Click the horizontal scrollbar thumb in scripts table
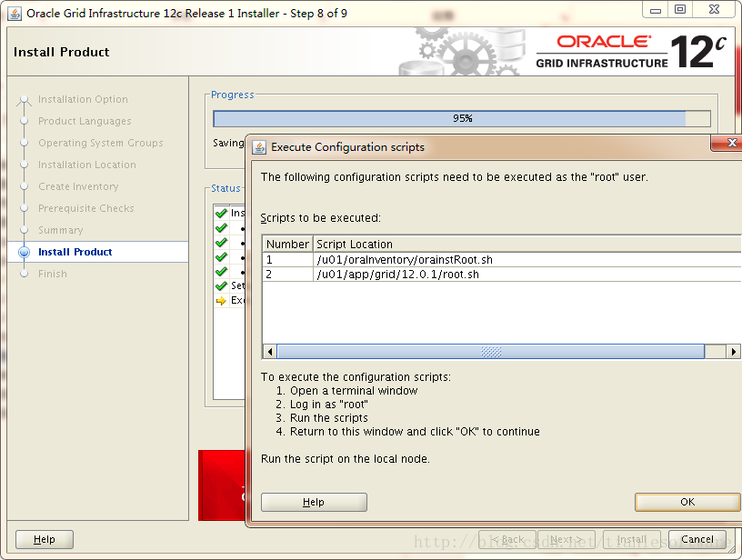 click(x=491, y=352)
